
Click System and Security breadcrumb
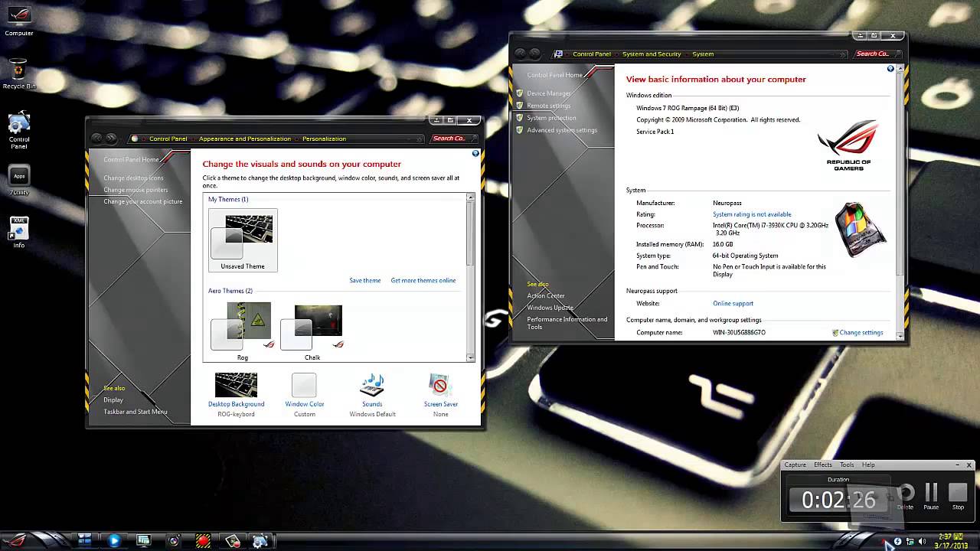[x=652, y=54]
